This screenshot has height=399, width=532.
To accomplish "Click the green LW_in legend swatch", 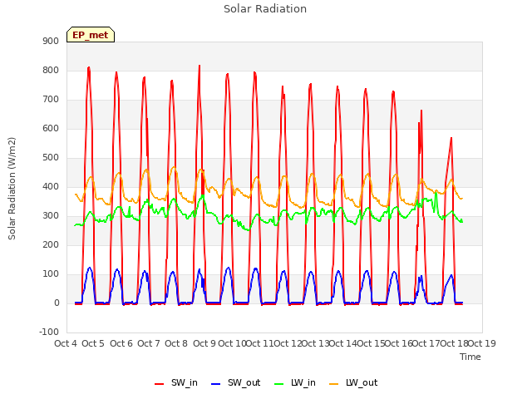I will 278,384.
